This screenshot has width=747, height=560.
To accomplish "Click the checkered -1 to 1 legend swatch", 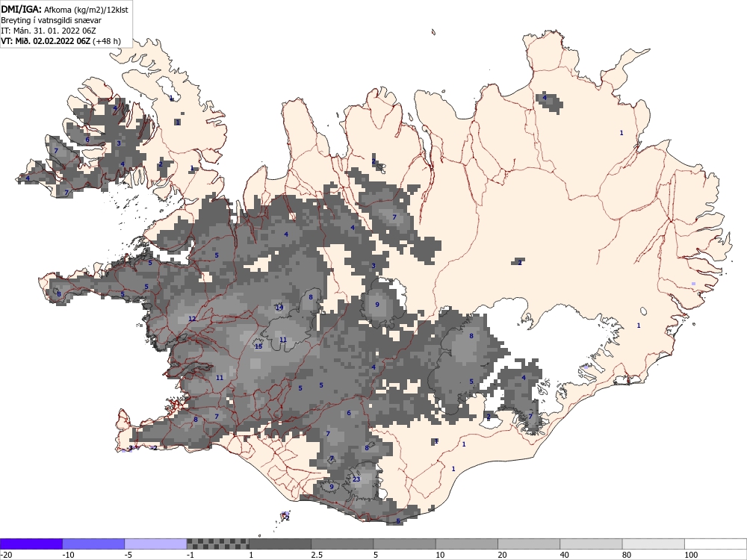I will point(217,544).
